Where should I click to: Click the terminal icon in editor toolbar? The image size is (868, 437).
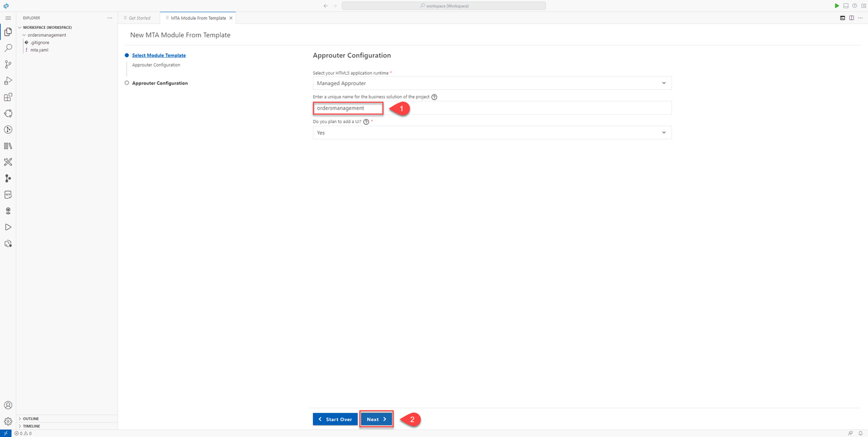point(843,18)
